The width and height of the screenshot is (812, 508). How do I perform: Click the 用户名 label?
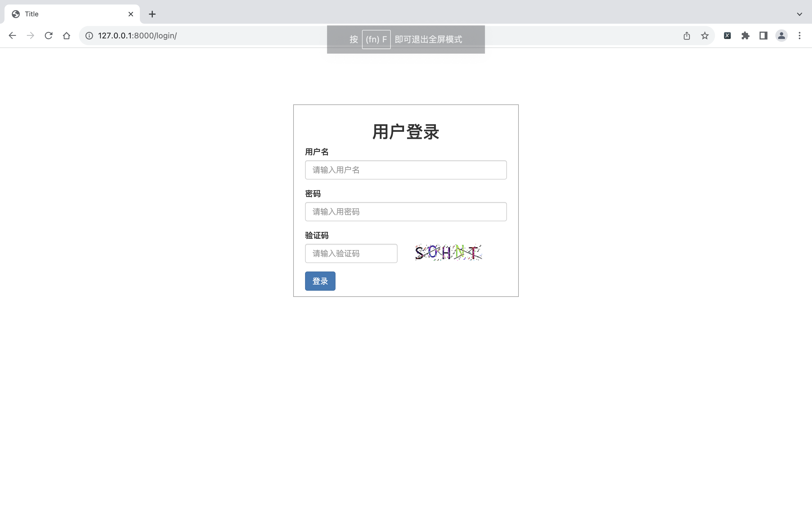[316, 152]
